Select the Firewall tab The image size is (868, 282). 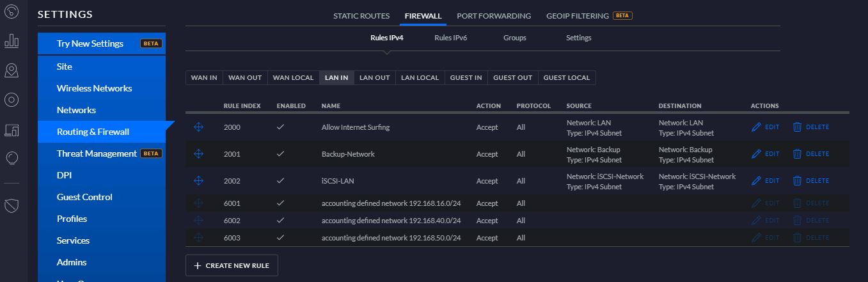pos(423,15)
